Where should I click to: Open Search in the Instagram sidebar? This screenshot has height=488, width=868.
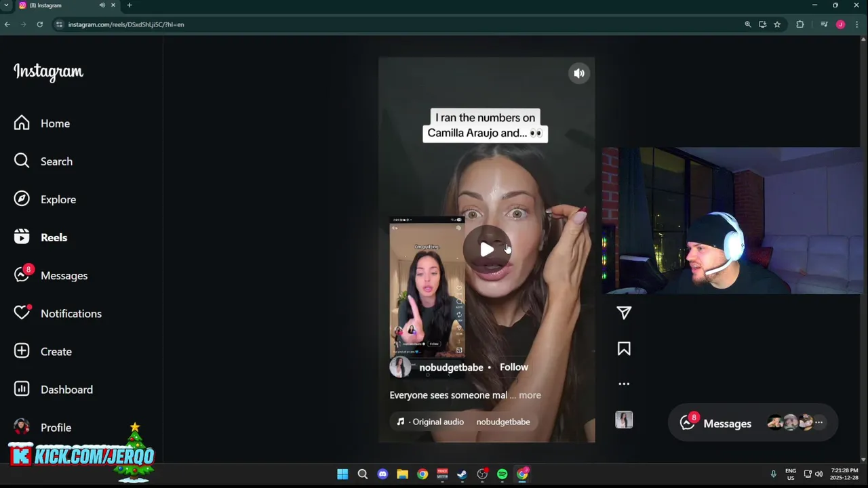43,161
